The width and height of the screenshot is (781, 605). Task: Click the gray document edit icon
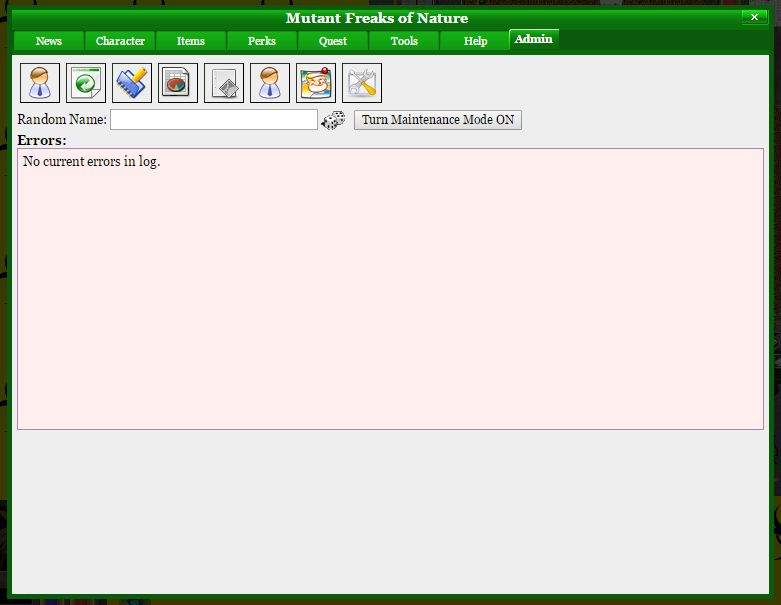point(224,83)
